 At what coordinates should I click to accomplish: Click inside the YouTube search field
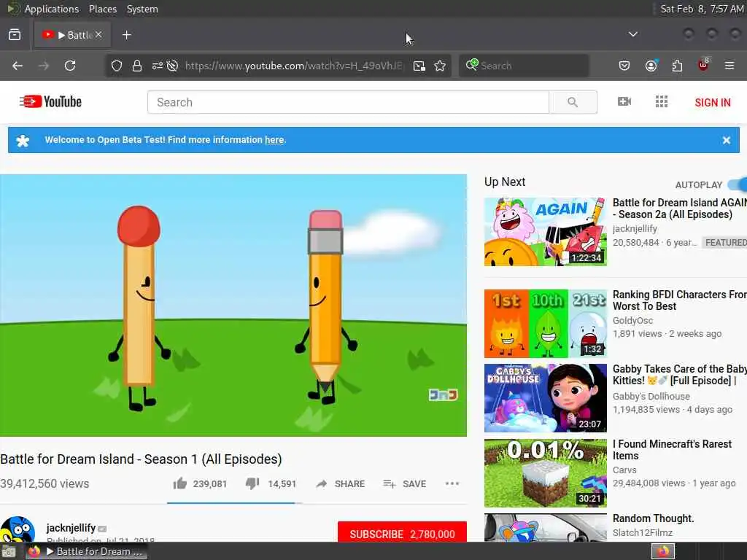point(348,102)
